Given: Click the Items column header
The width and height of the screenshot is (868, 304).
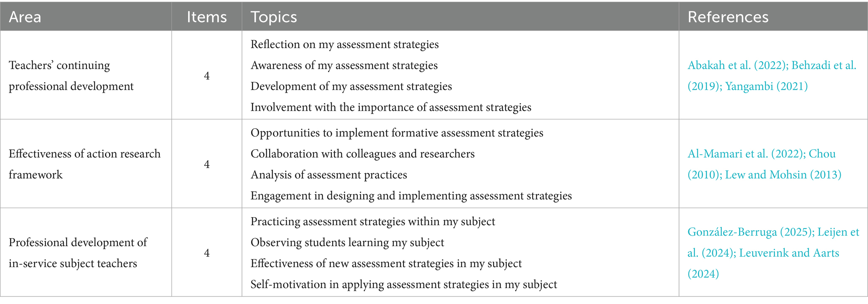Looking at the screenshot, I should (x=207, y=17).
